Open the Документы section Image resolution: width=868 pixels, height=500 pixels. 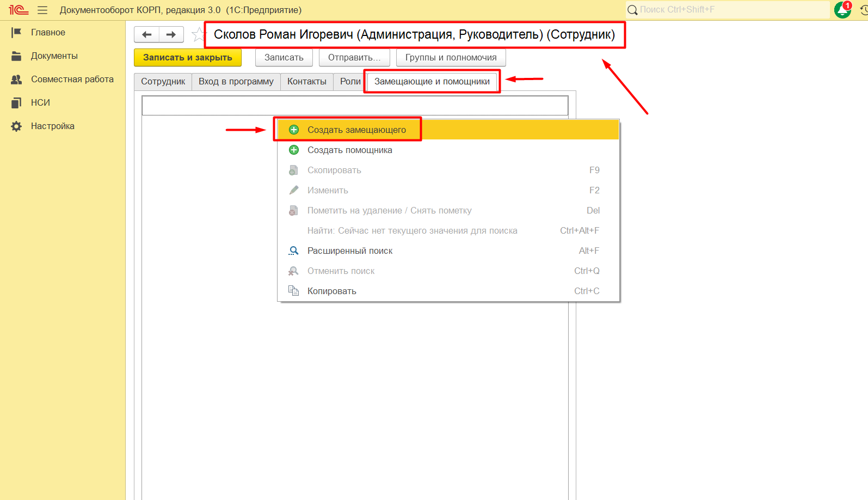54,56
